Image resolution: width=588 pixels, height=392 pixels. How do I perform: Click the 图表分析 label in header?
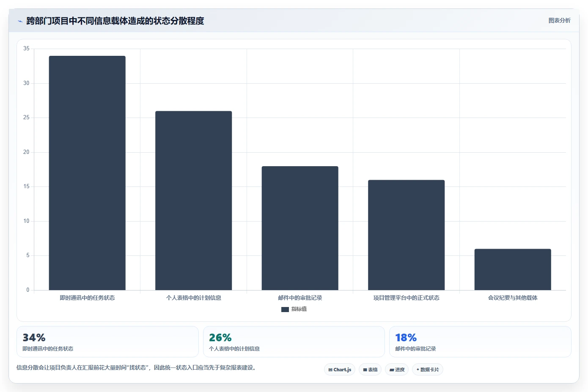559,20
